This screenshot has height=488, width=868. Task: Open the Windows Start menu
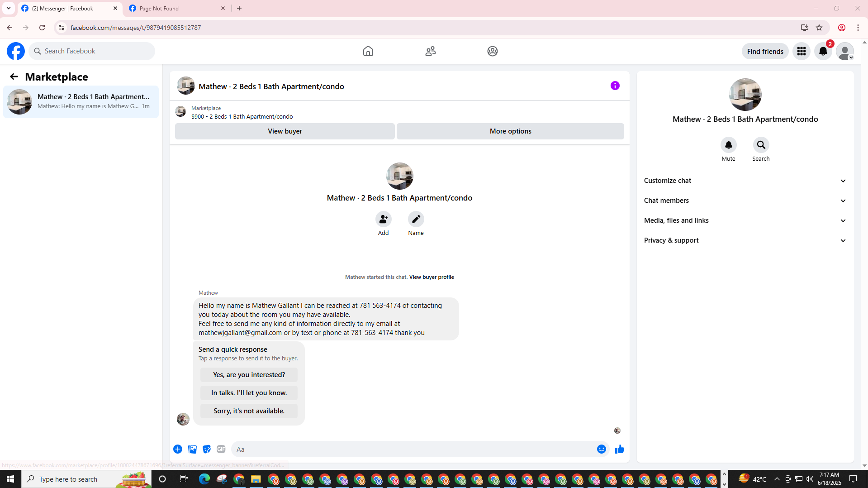(10, 479)
